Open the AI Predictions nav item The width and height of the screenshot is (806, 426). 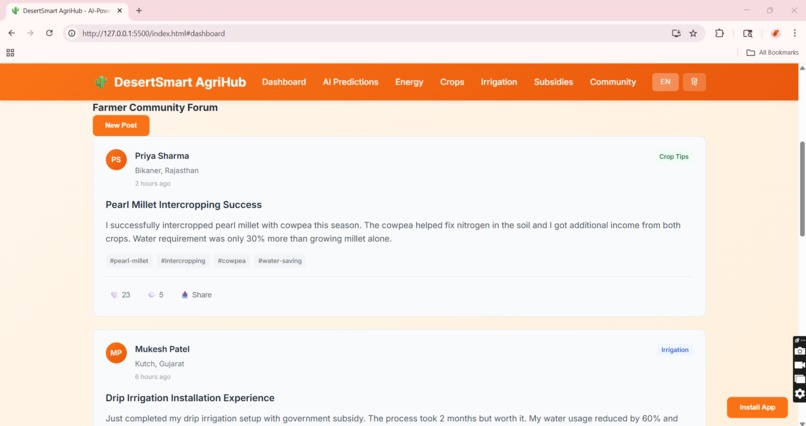coord(351,82)
